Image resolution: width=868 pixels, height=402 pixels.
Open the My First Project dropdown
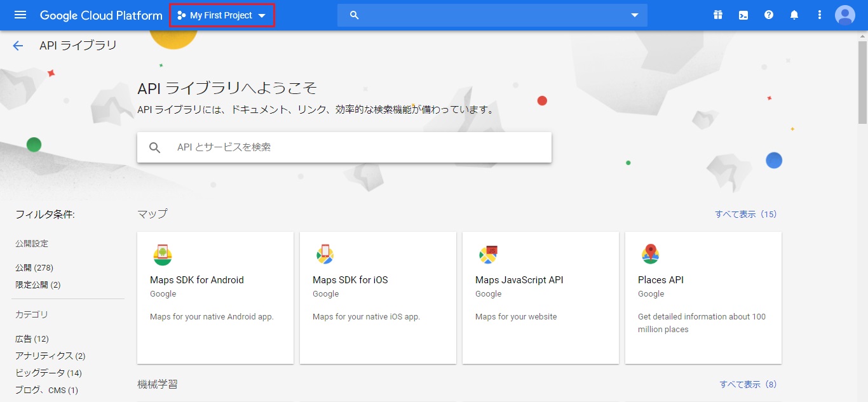(x=222, y=15)
